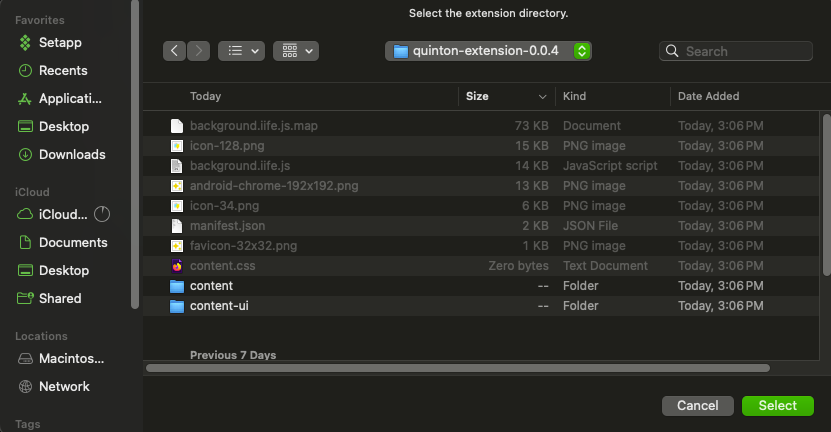Sort files by the Size column
The image size is (831, 432).
click(x=506, y=96)
